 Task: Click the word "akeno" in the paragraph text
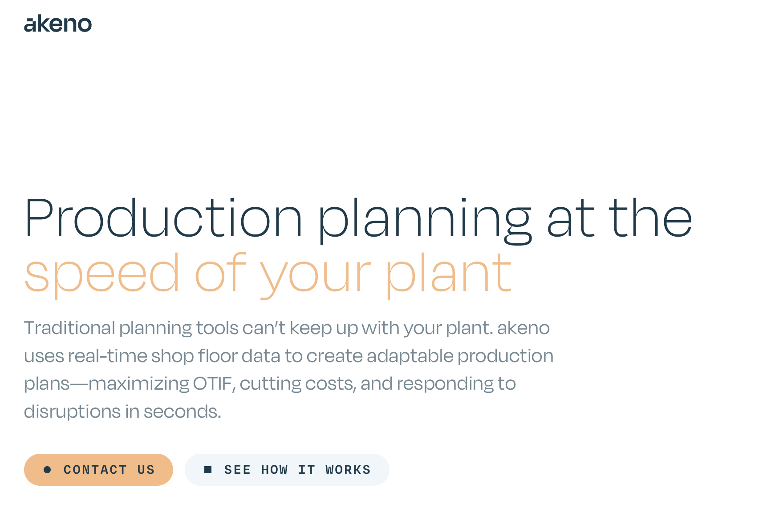523,328
